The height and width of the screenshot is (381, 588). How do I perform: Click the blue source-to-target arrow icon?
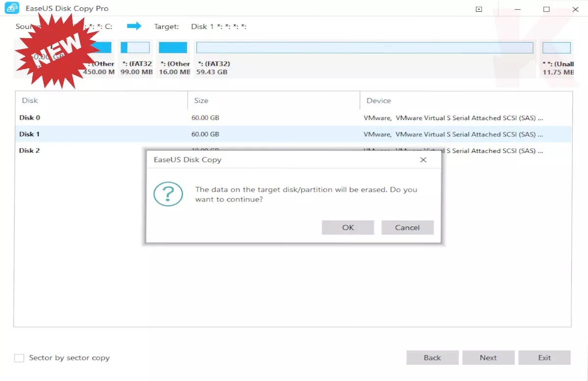134,26
